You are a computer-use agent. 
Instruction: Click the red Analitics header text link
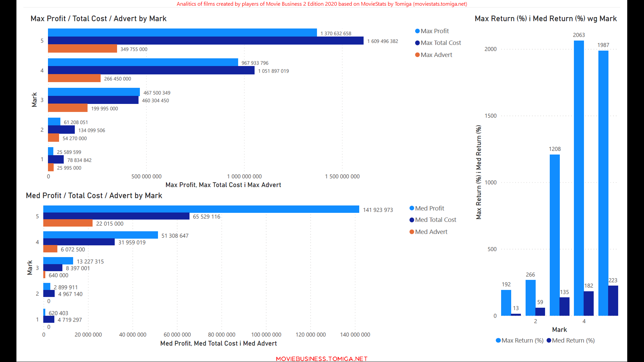pyautogui.click(x=322, y=4)
